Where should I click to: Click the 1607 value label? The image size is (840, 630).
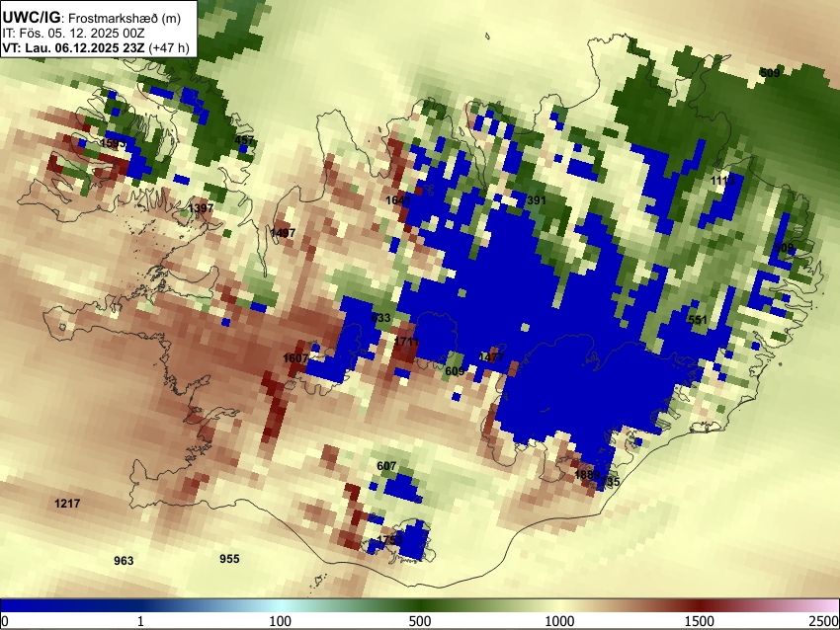(x=295, y=358)
